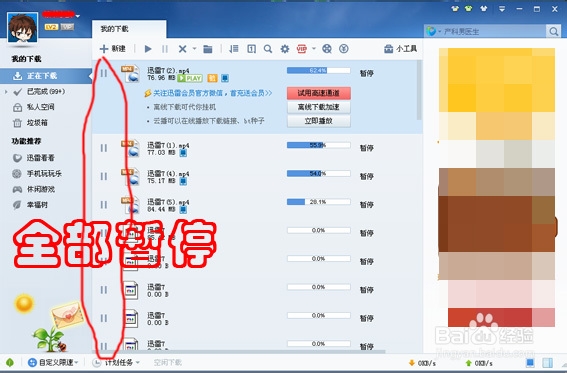Image resolution: width=567 pixels, height=373 pixels.
Task: Click the LV2 level badge
Action: 51,27
